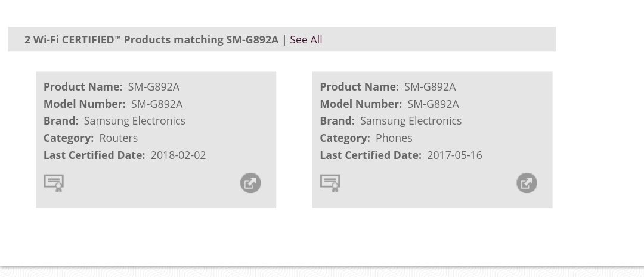Open external link icon in Routers card
644x277 pixels.
point(250,183)
